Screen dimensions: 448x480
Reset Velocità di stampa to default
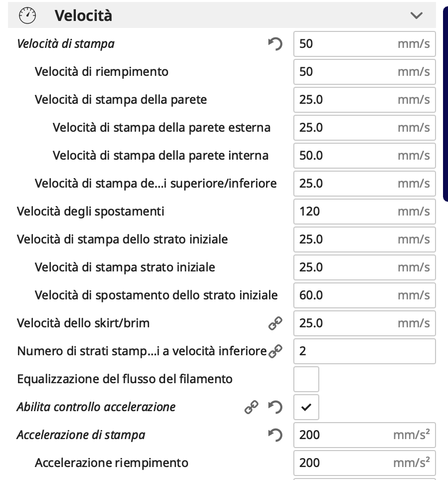click(275, 44)
